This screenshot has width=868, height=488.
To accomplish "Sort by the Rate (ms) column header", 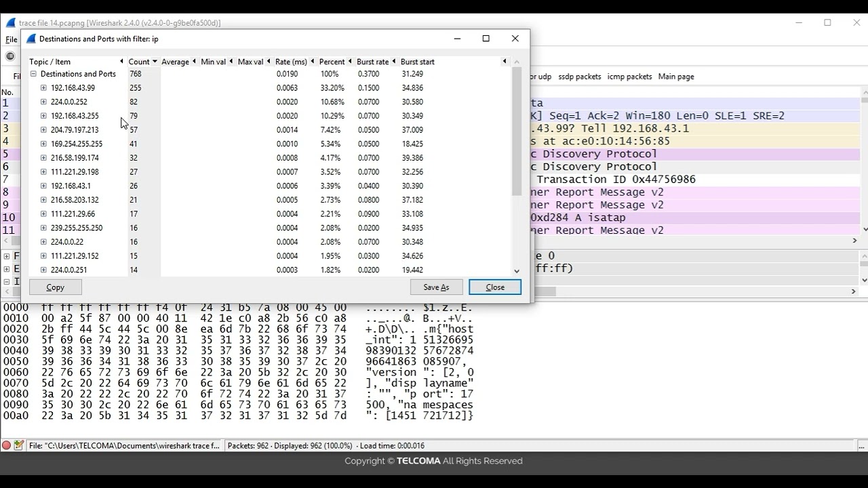I will click(x=294, y=62).
